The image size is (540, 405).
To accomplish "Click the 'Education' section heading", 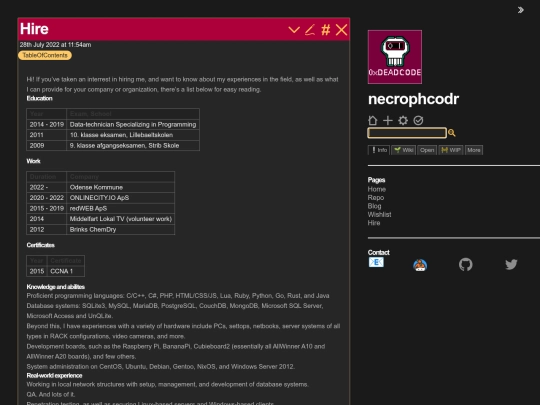I will [x=40, y=98].
